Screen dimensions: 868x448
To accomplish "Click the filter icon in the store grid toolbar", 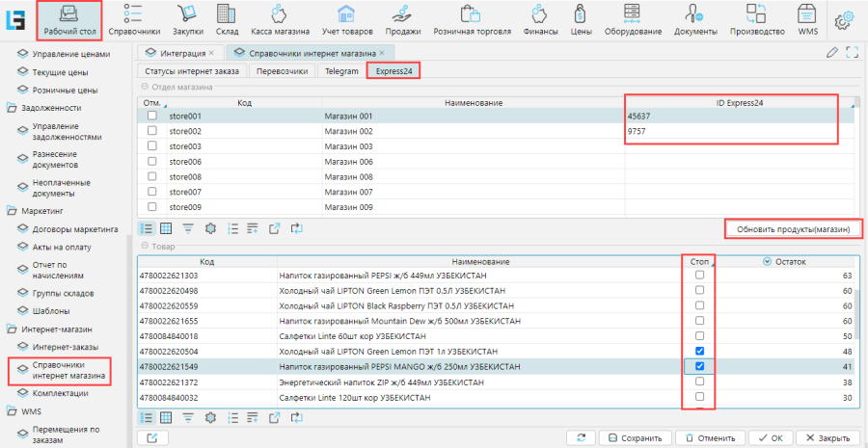I will pos(188,228).
